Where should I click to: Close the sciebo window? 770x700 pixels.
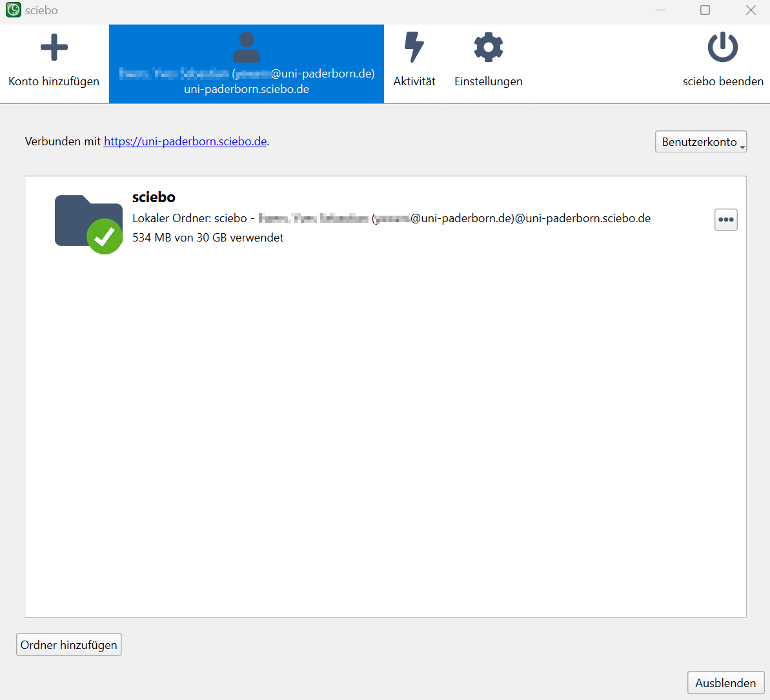[751, 10]
